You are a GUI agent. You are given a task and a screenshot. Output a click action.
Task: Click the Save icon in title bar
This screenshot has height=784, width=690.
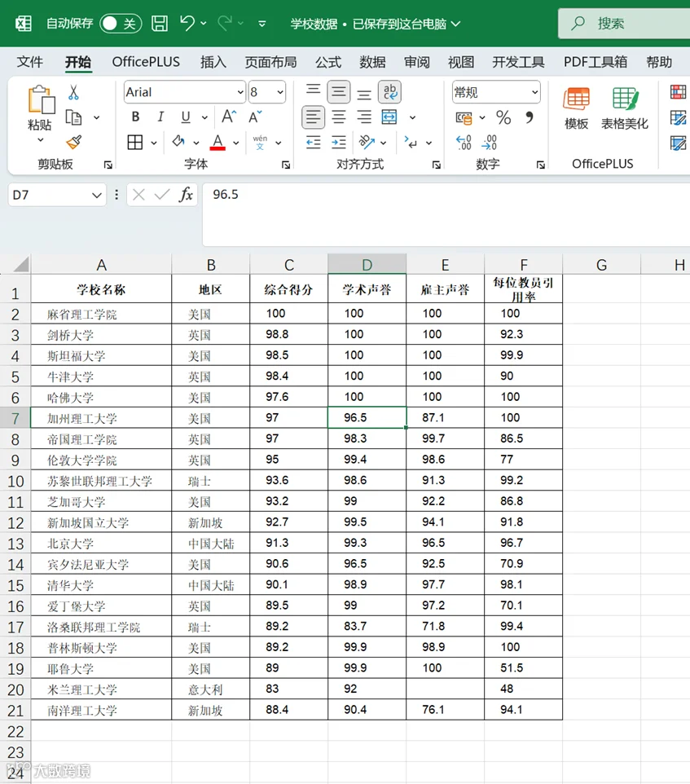[x=160, y=24]
